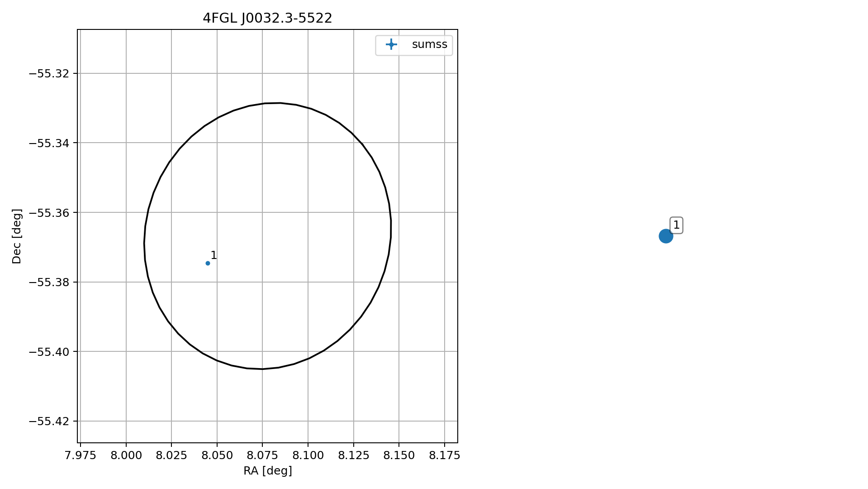Image resolution: width=868 pixels, height=489 pixels.
Task: Click the RA [deg] axis label
Action: pos(268,471)
